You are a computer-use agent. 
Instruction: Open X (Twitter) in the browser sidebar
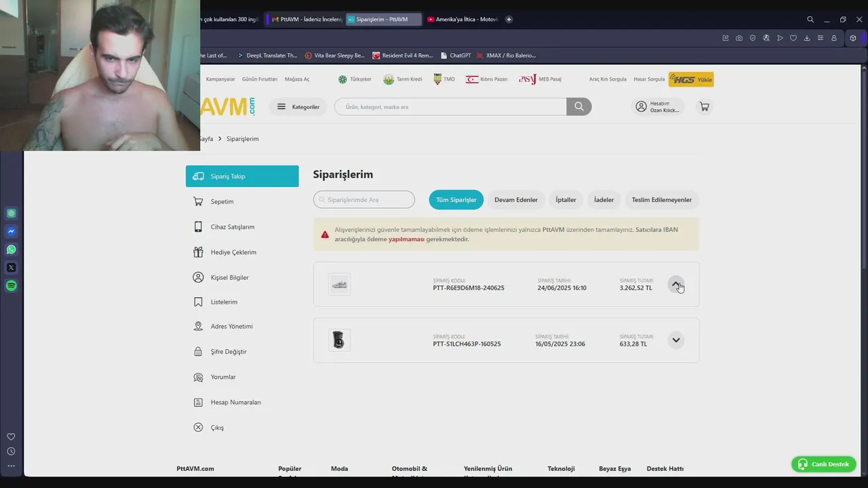[x=12, y=268]
